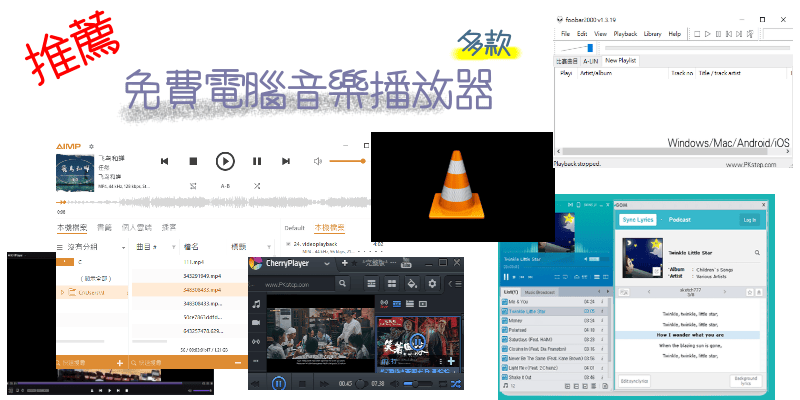
Task: Click Log In button in GOM
Action: (750, 220)
